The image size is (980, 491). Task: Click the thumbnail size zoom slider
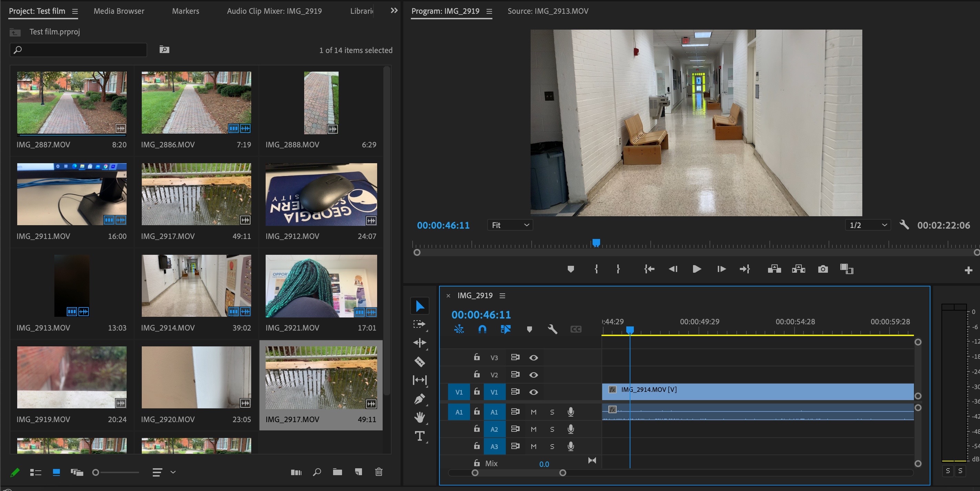coord(96,472)
